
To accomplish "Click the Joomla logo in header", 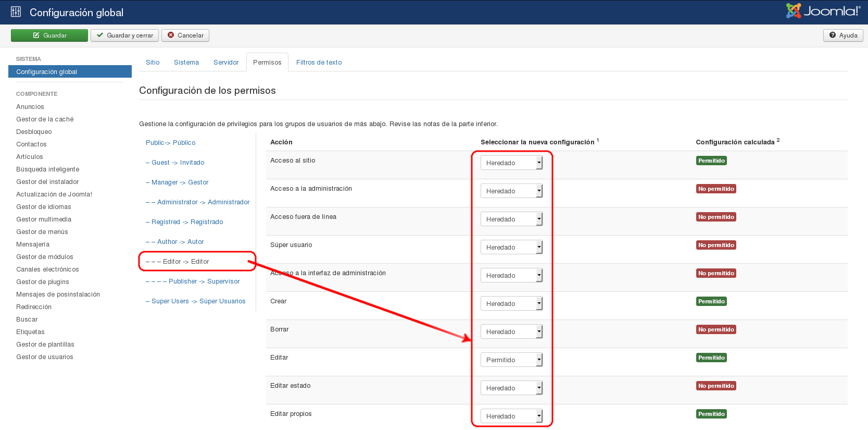I will point(823,11).
